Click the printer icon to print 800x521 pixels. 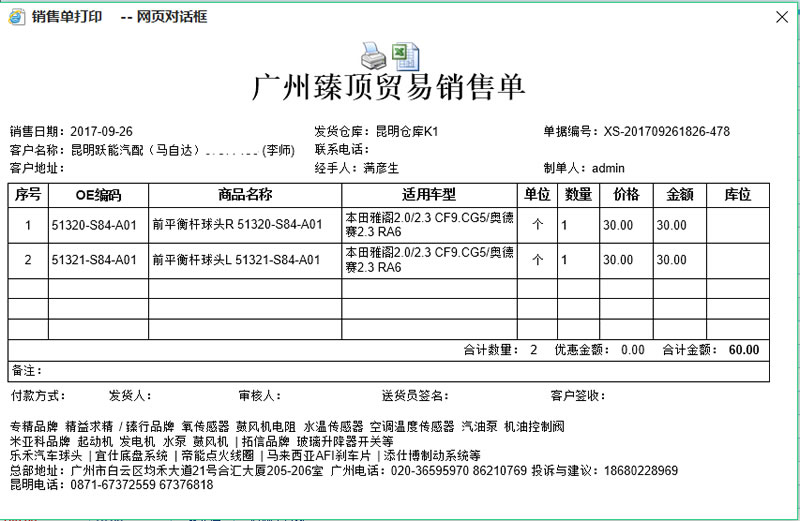(374, 56)
